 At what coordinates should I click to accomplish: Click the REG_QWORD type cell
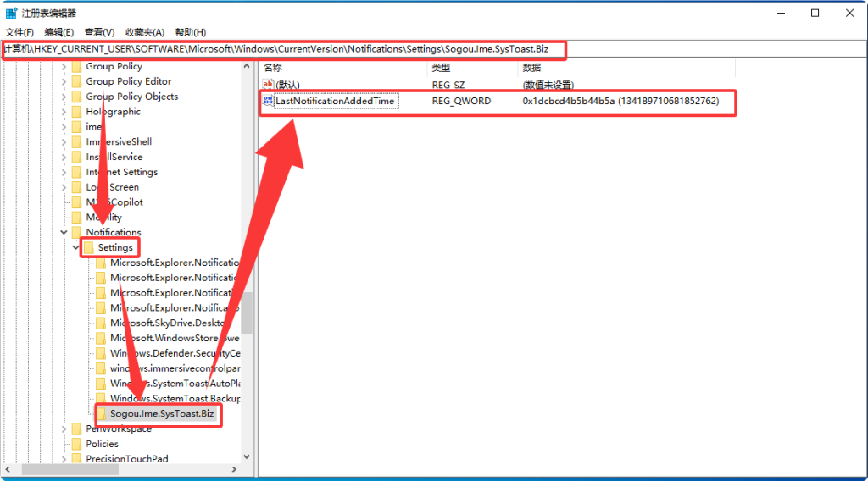(x=461, y=101)
